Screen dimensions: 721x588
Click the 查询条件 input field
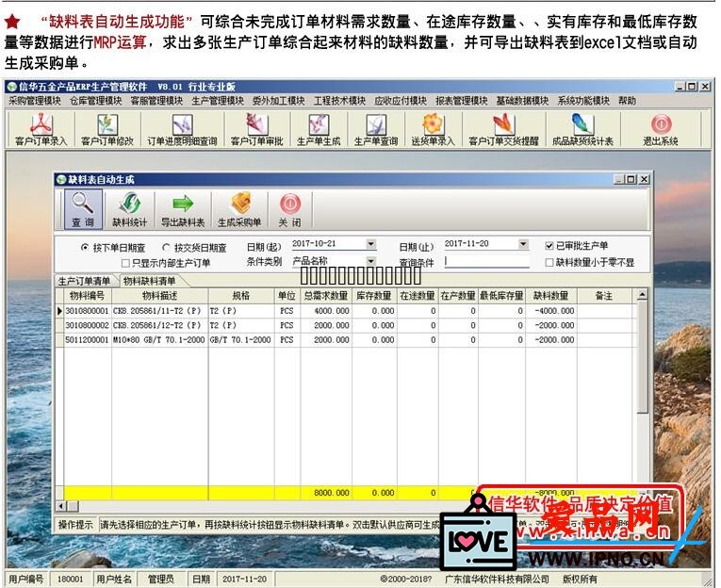(487, 262)
